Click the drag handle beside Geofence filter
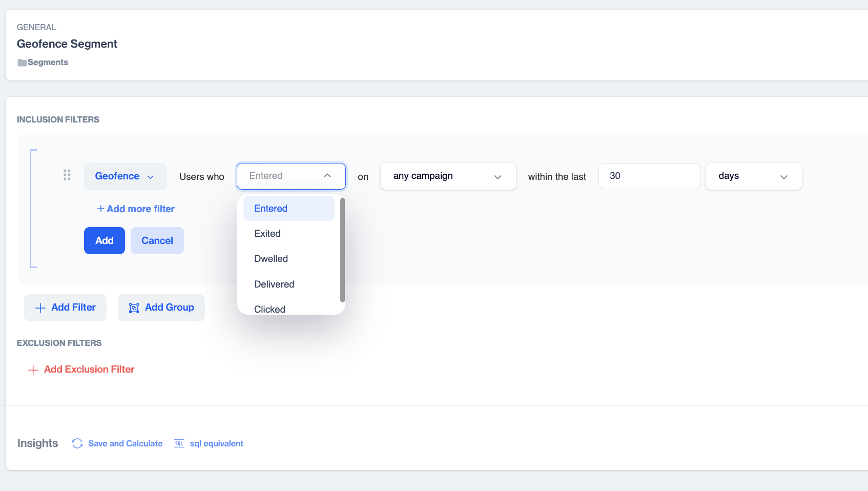This screenshot has width=868, height=491. pyautogui.click(x=67, y=175)
